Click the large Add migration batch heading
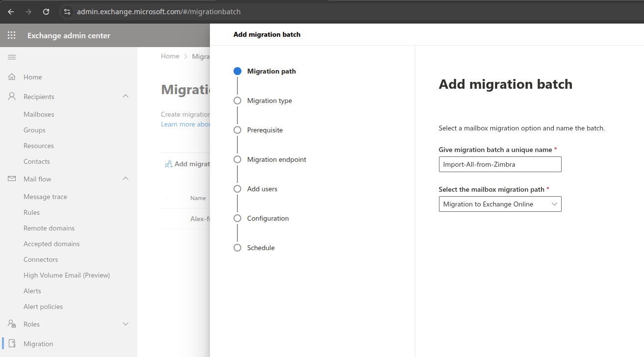The height and width of the screenshot is (357, 644). (506, 84)
